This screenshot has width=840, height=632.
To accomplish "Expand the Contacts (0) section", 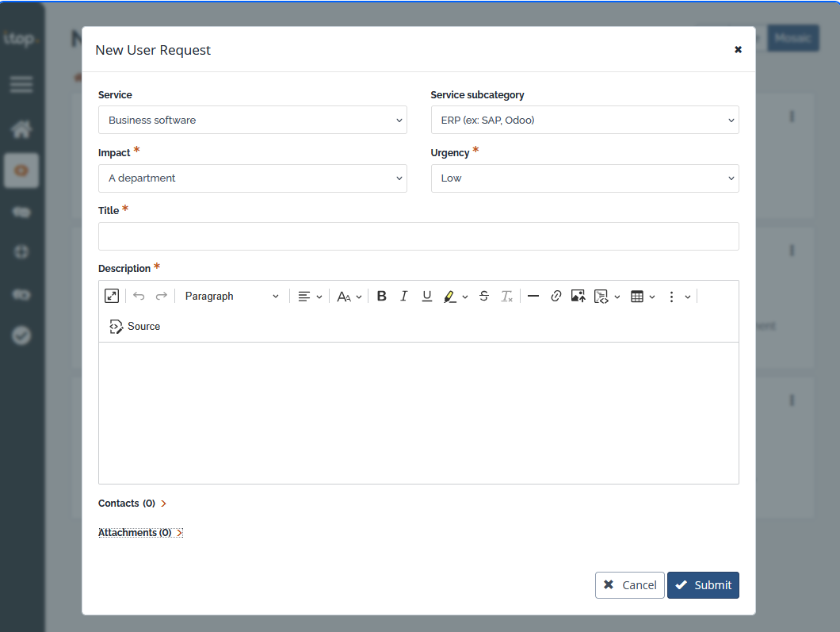I will [x=132, y=504].
